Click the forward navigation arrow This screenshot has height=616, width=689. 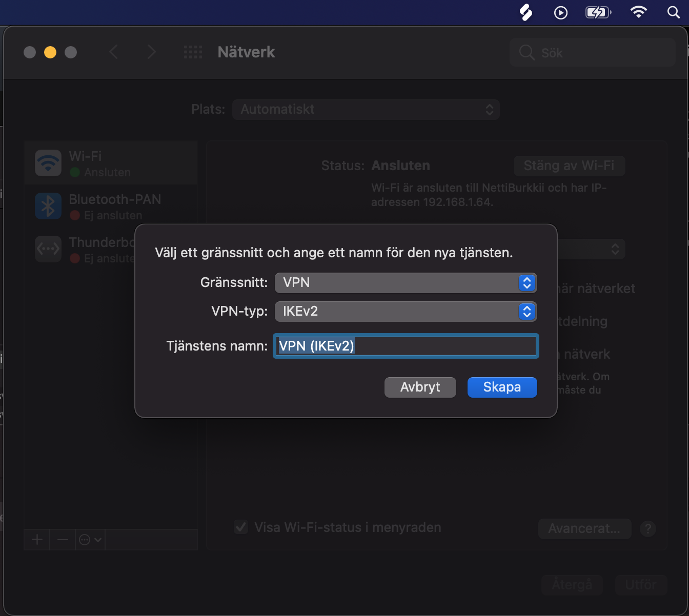(151, 52)
